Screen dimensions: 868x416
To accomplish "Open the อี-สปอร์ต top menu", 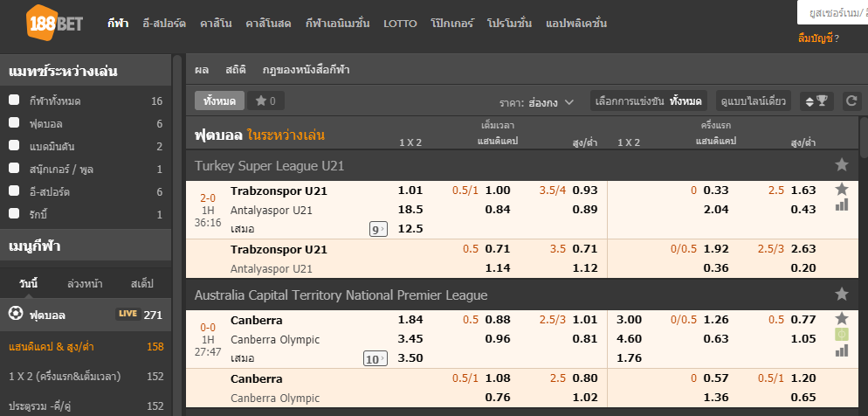I will (164, 24).
